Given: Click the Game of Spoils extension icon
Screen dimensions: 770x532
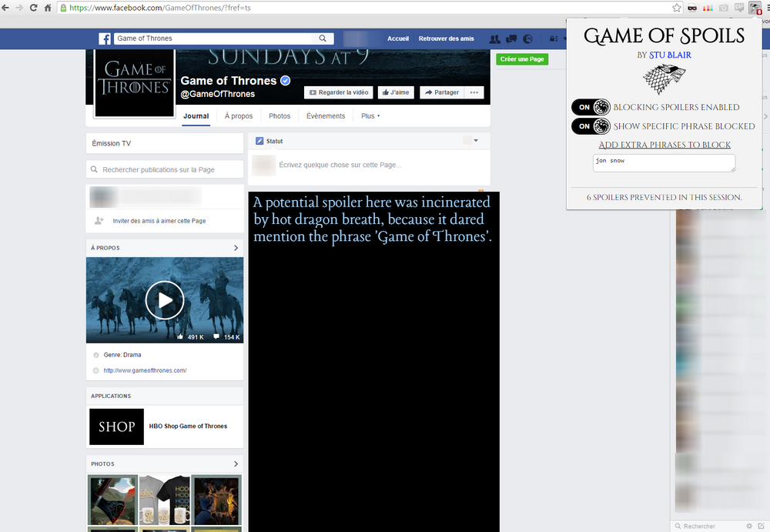Looking at the screenshot, I should click(x=755, y=8).
